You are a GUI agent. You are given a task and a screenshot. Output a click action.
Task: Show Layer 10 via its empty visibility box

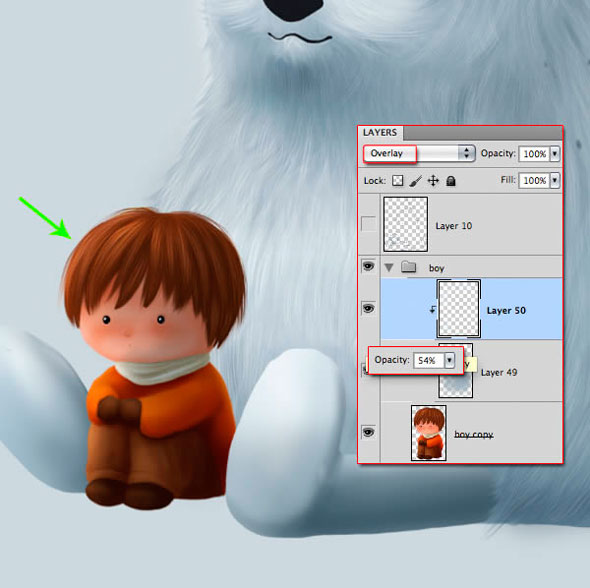pyautogui.click(x=368, y=223)
